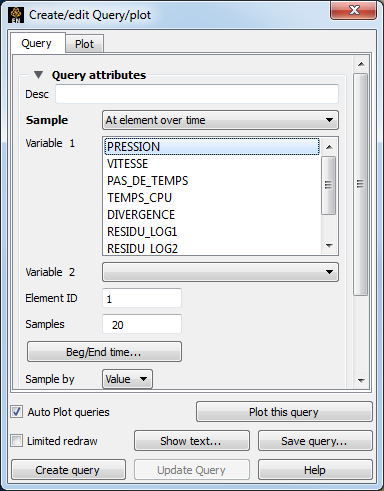384x491 pixels.
Task: Open the Beg/End time dialog
Action: [x=104, y=352]
